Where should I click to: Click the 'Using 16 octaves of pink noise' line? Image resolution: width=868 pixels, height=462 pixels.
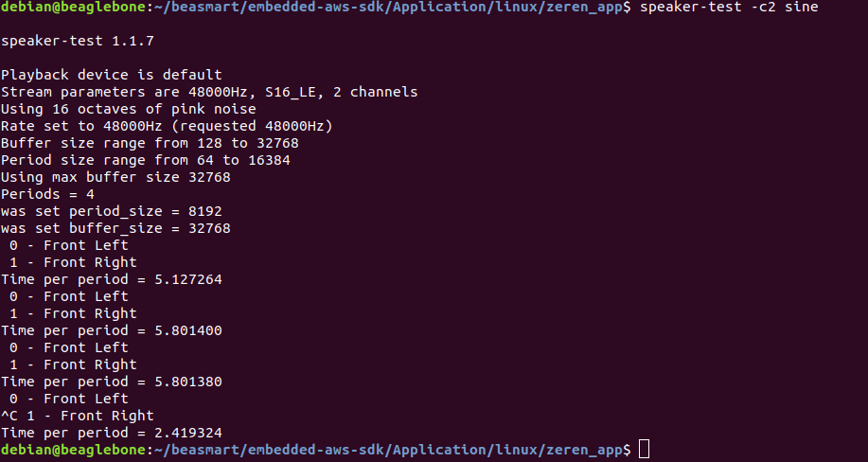point(129,109)
